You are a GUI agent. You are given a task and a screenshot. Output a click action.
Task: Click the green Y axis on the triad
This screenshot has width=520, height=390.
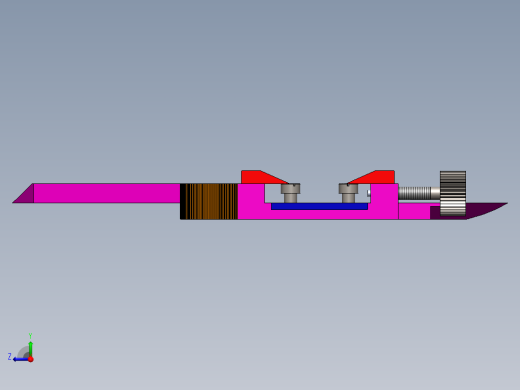coord(30,349)
